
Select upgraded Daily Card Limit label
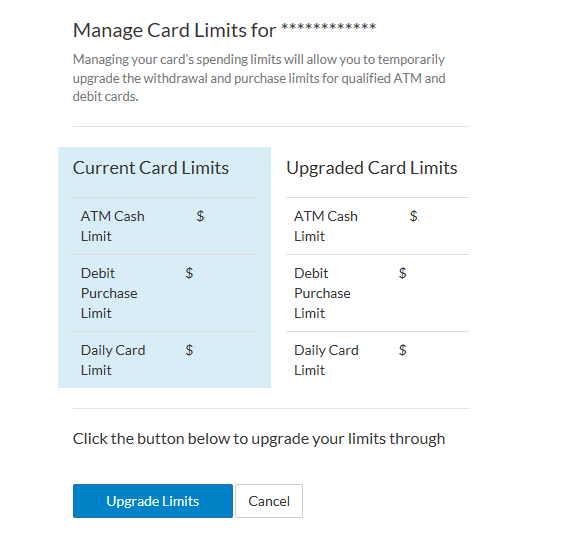tap(326, 360)
